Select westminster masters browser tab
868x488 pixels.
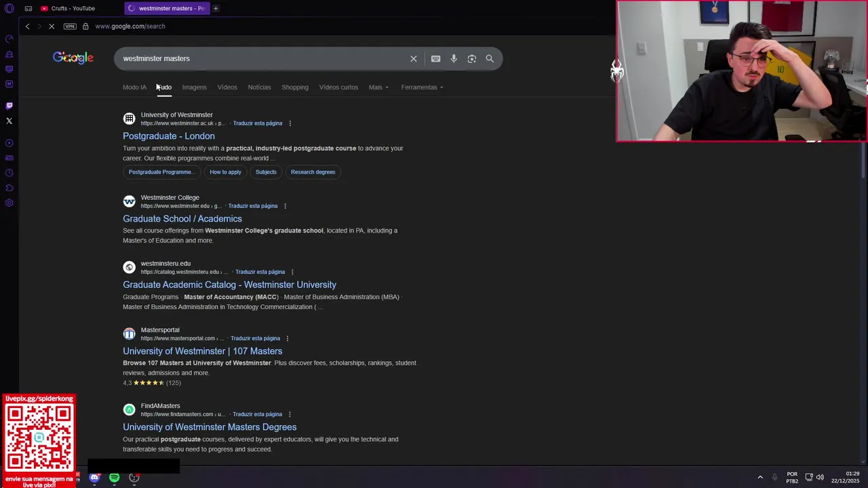[x=166, y=8]
